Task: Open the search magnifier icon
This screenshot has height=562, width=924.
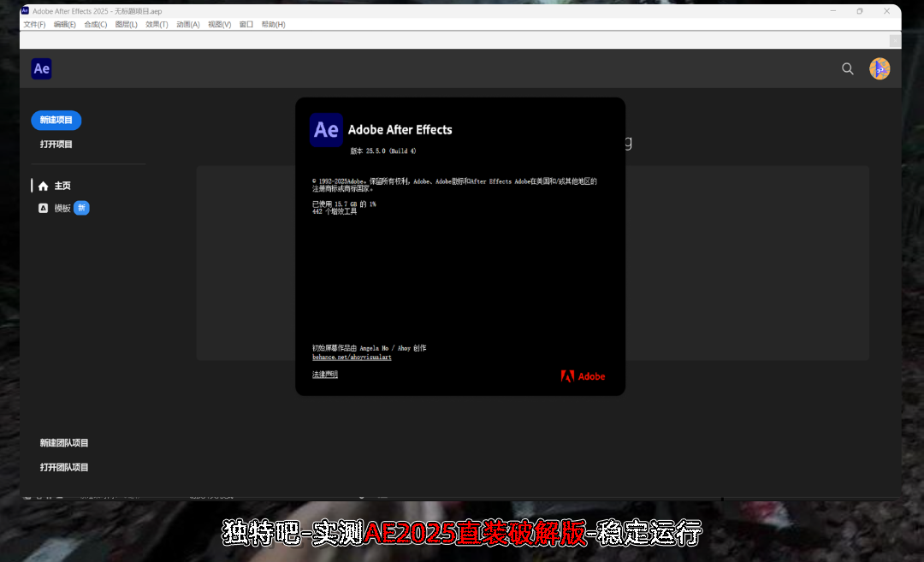Action: point(847,69)
